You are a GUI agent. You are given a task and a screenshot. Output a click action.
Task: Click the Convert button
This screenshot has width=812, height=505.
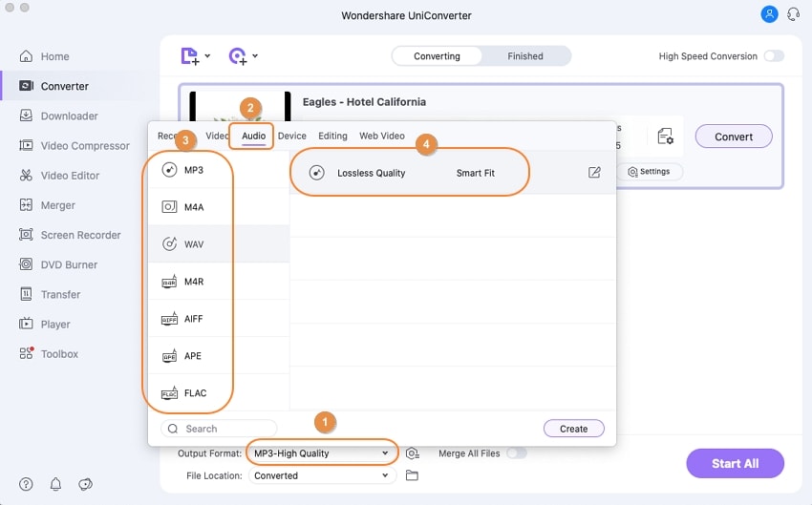point(734,137)
